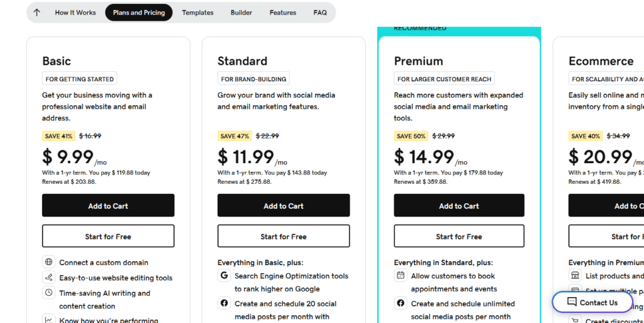Select the Templates navigation tab
This screenshot has height=323, width=644.
[197, 13]
